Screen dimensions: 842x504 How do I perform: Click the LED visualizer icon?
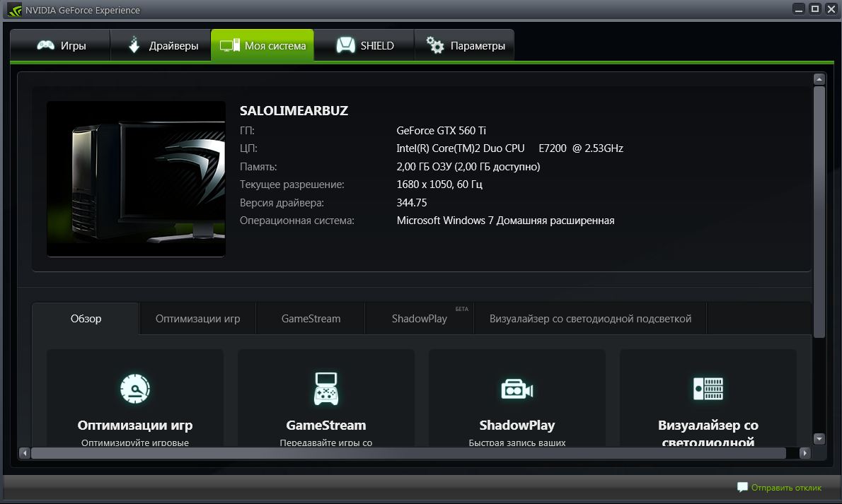(708, 389)
